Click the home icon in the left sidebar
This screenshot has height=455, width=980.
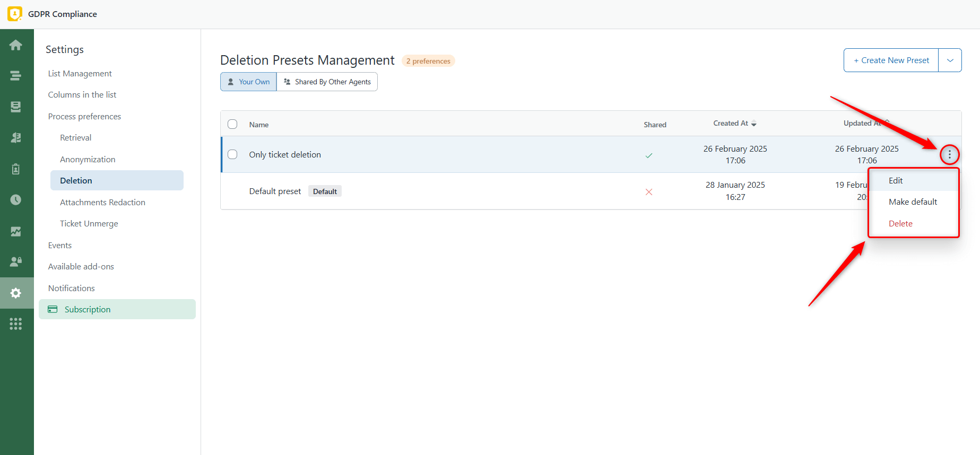(16, 45)
